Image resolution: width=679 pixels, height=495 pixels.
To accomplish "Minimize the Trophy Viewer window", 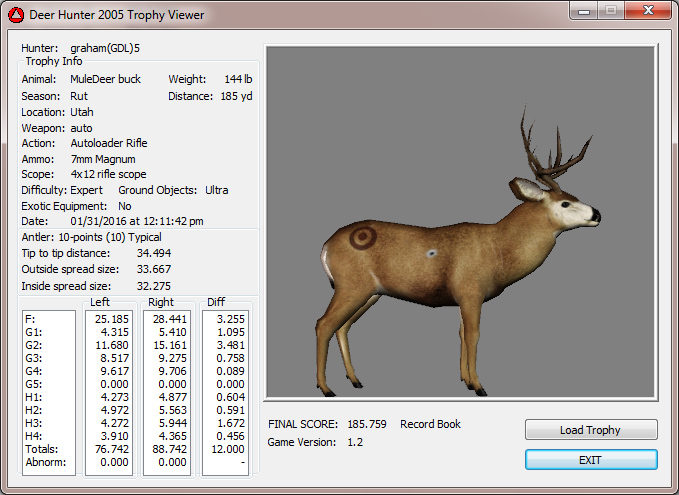I will [584, 10].
